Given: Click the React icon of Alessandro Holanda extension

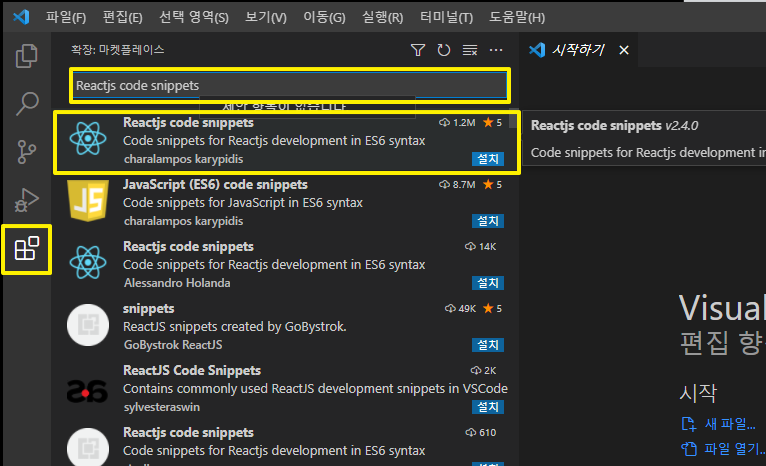Looking at the screenshot, I should point(88,263).
